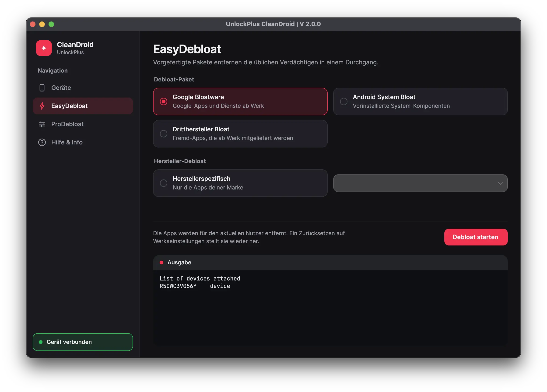Switch to the ProDebloat page

83,124
